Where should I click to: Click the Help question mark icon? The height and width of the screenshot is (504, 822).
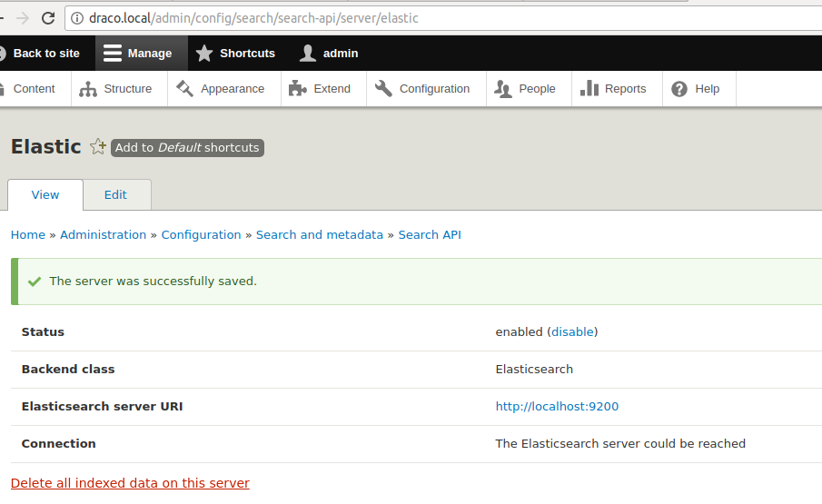(678, 89)
